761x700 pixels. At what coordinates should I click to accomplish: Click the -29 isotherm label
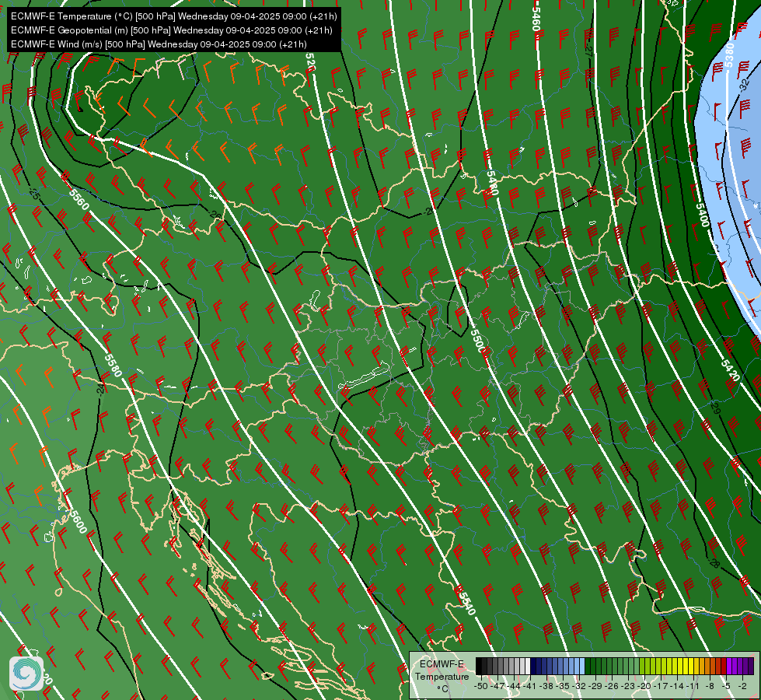tap(715, 407)
